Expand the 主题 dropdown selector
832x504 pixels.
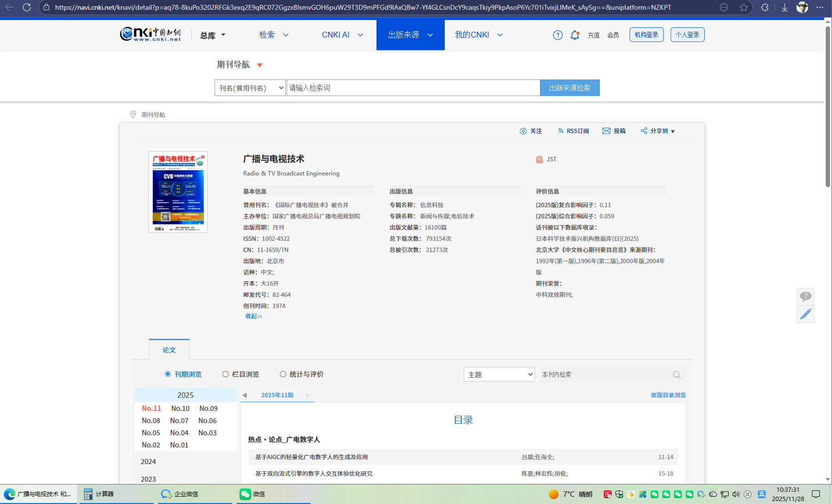499,374
